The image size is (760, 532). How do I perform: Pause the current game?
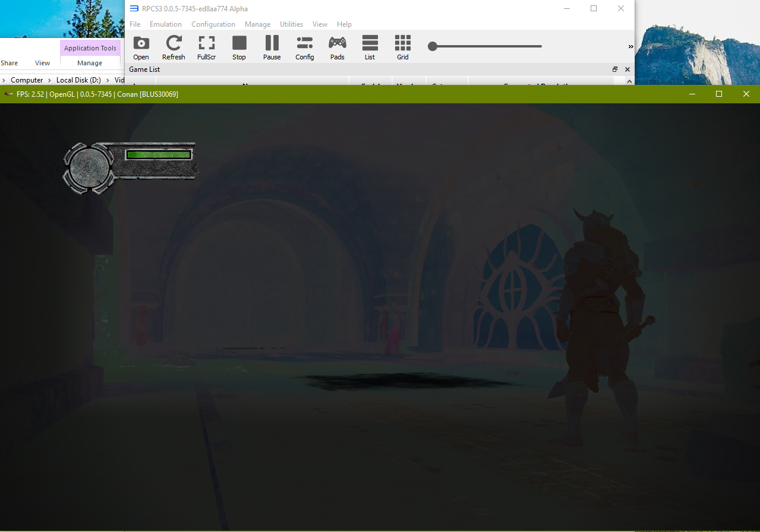[272, 47]
